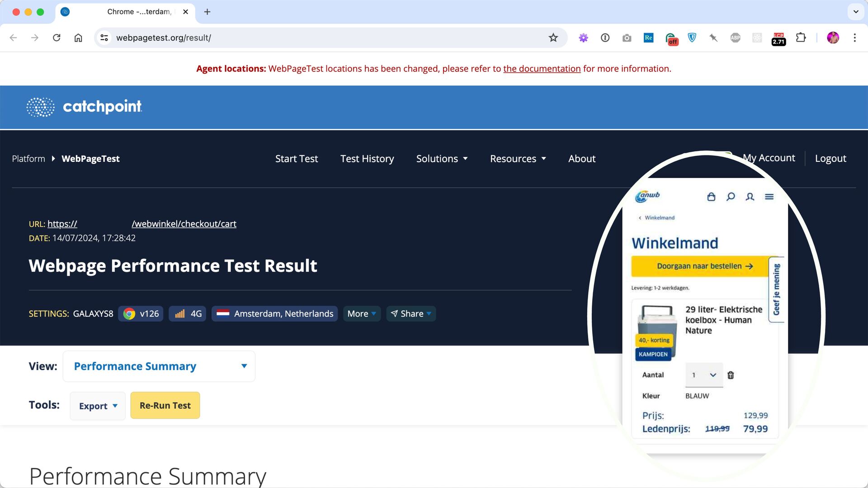Open the Extensions puzzle piece menu
This screenshot has width=868, height=488.
[x=801, y=38]
